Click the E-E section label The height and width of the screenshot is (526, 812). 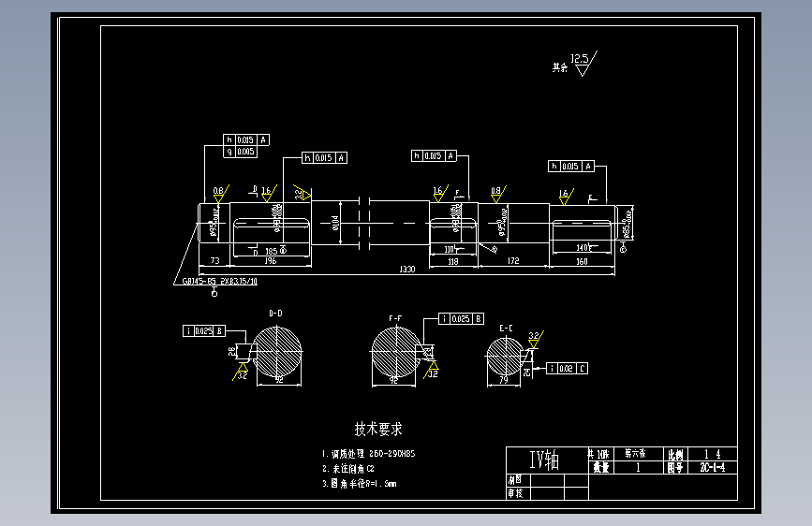click(506, 329)
